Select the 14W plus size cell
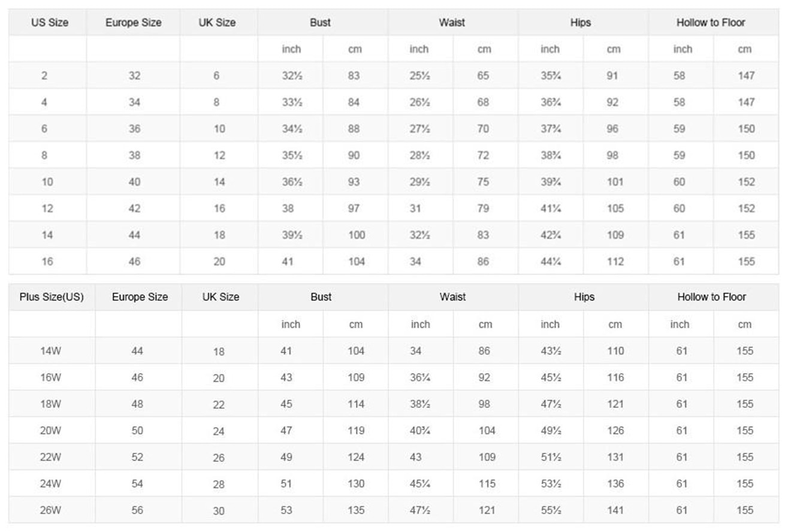Image resolution: width=788 pixels, height=532 pixels. (x=50, y=351)
